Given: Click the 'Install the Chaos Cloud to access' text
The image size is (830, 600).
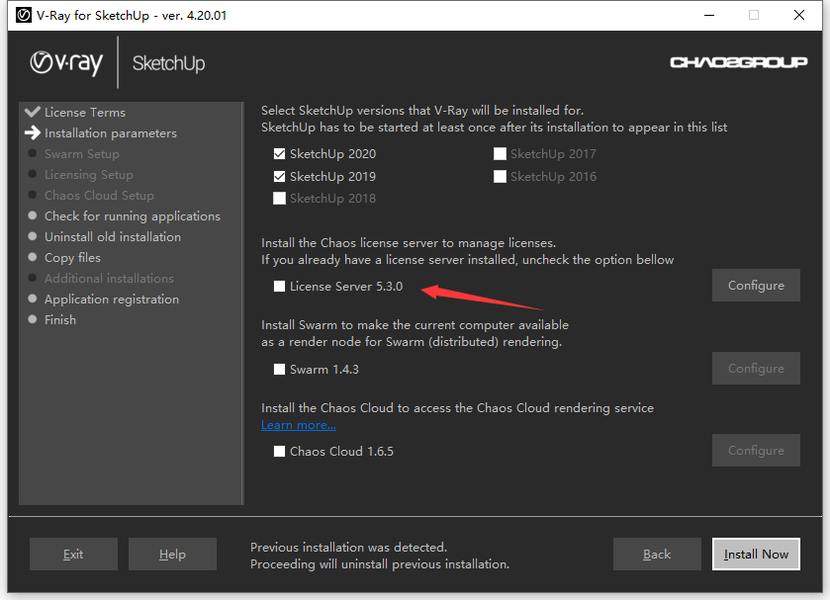Looking at the screenshot, I should [457, 408].
